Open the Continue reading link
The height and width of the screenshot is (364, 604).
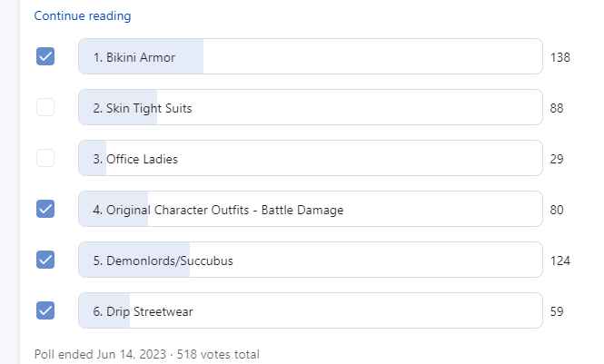pos(83,15)
